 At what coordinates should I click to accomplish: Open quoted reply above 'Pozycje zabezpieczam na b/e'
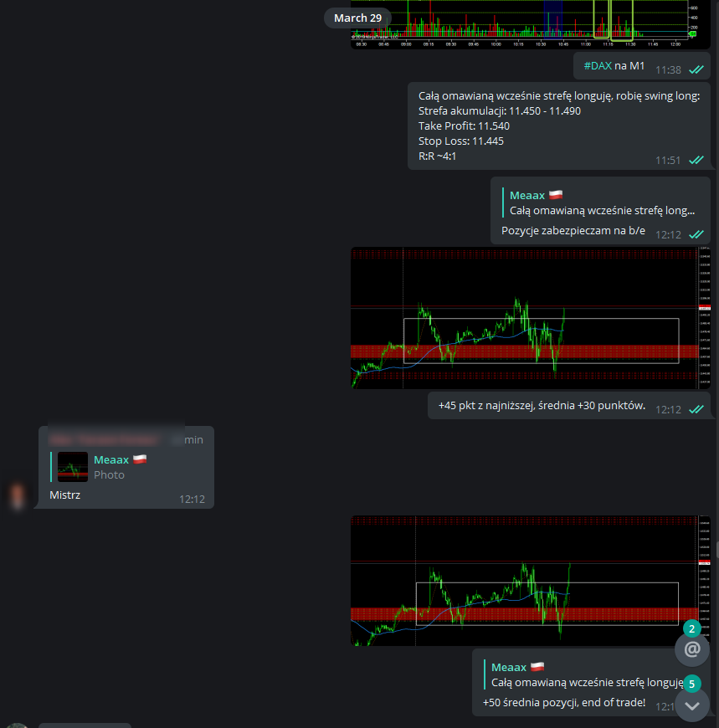601,203
